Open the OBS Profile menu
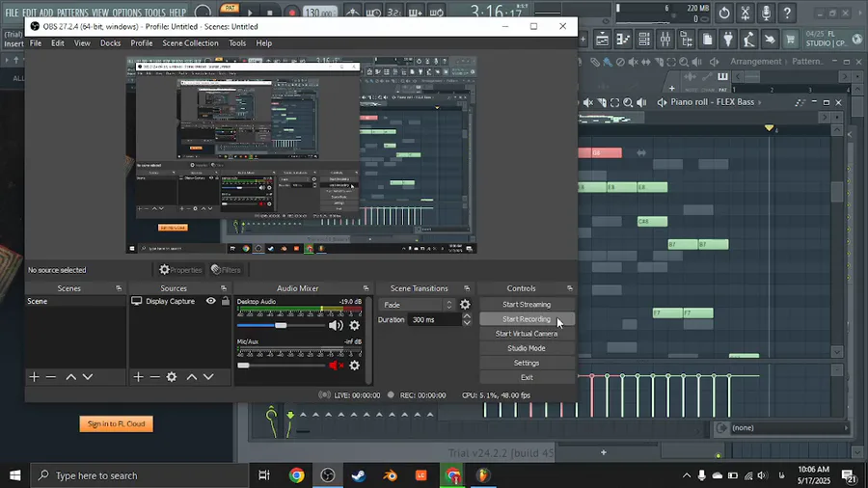Image resolution: width=868 pixels, height=488 pixels. [141, 43]
